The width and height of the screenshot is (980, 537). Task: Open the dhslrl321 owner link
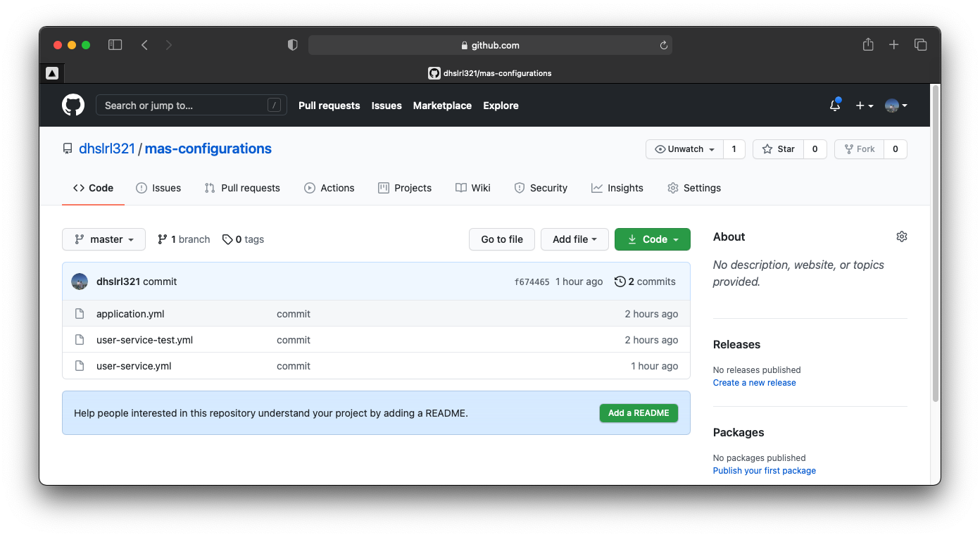pos(107,149)
